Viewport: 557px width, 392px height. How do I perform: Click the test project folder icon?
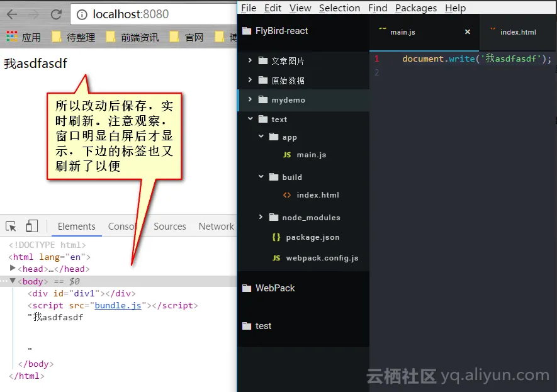[x=247, y=326]
